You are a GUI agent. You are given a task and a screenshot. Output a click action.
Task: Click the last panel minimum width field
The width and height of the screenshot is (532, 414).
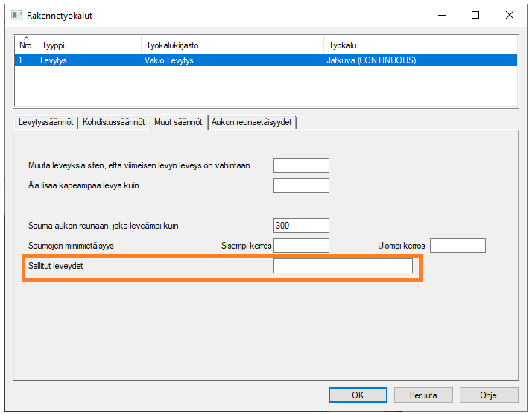pyautogui.click(x=301, y=165)
